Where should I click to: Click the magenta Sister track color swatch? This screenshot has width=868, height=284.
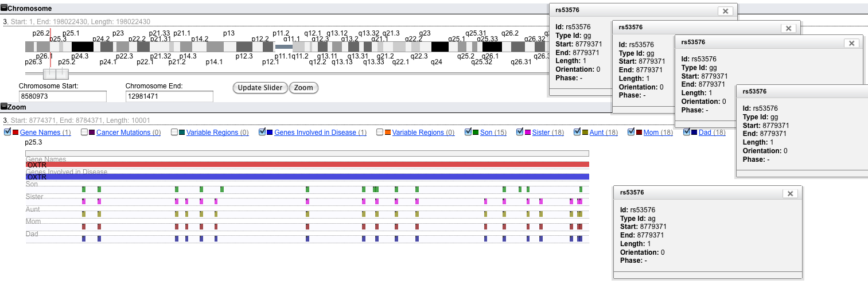pyautogui.click(x=528, y=133)
